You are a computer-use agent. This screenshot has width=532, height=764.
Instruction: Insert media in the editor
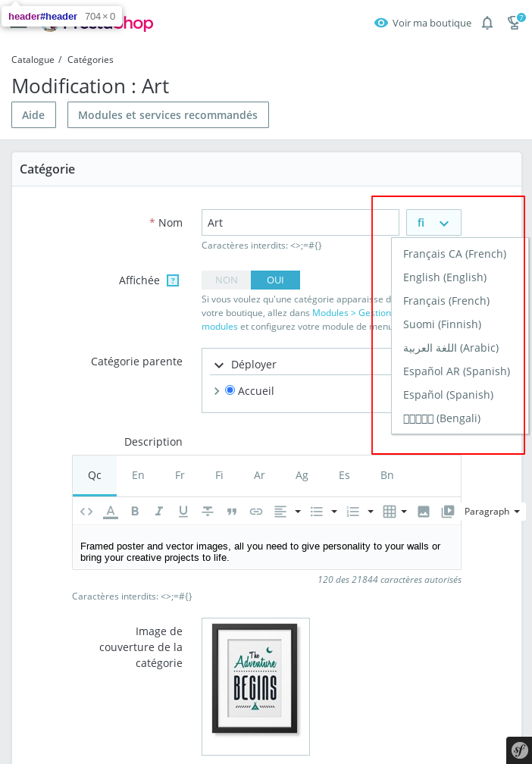[448, 511]
